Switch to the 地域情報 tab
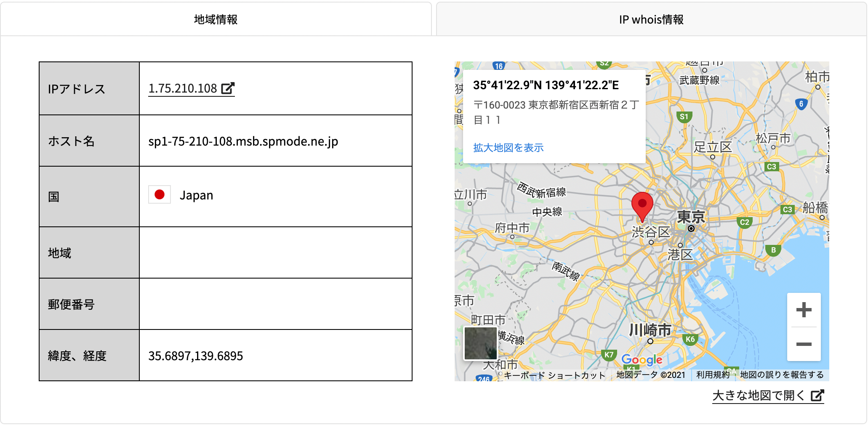Viewport: 868px width, 425px height. (216, 19)
